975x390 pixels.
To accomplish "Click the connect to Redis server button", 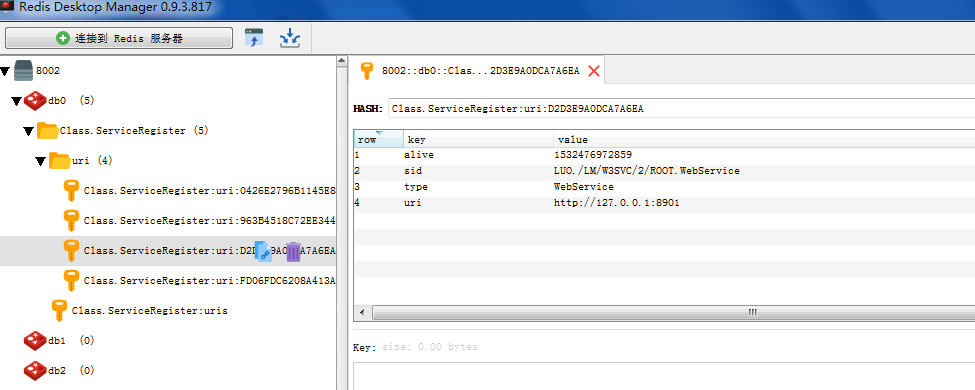I will 119,38.
